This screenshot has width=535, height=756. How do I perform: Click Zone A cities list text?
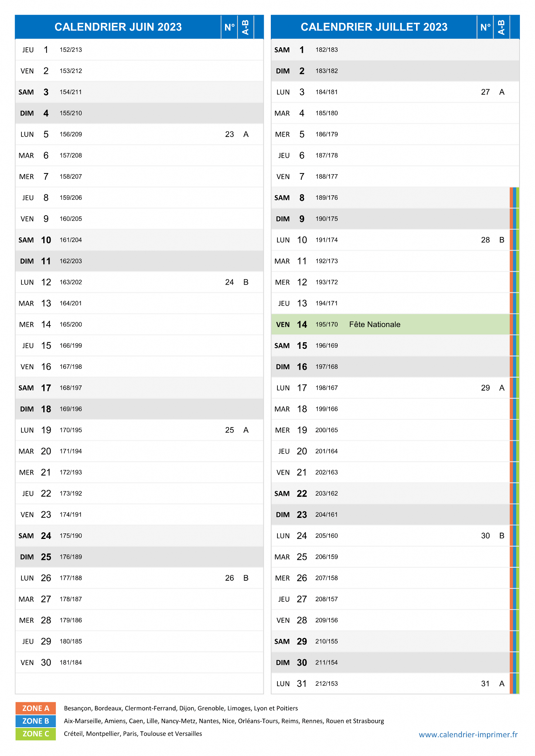181,708
